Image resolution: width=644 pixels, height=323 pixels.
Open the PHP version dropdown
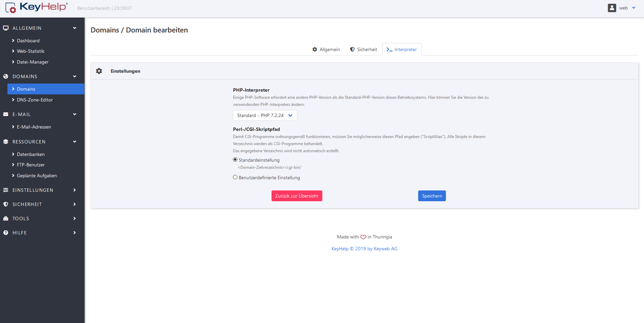click(x=265, y=115)
